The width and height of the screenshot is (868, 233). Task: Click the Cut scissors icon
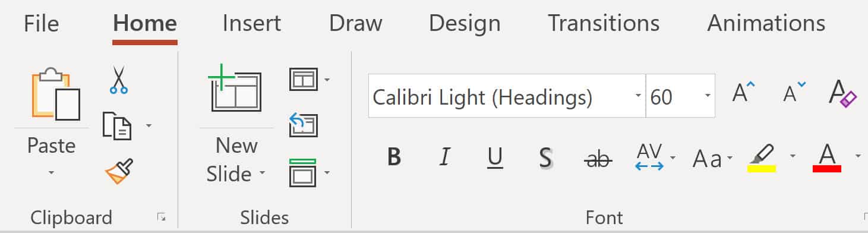click(x=119, y=80)
